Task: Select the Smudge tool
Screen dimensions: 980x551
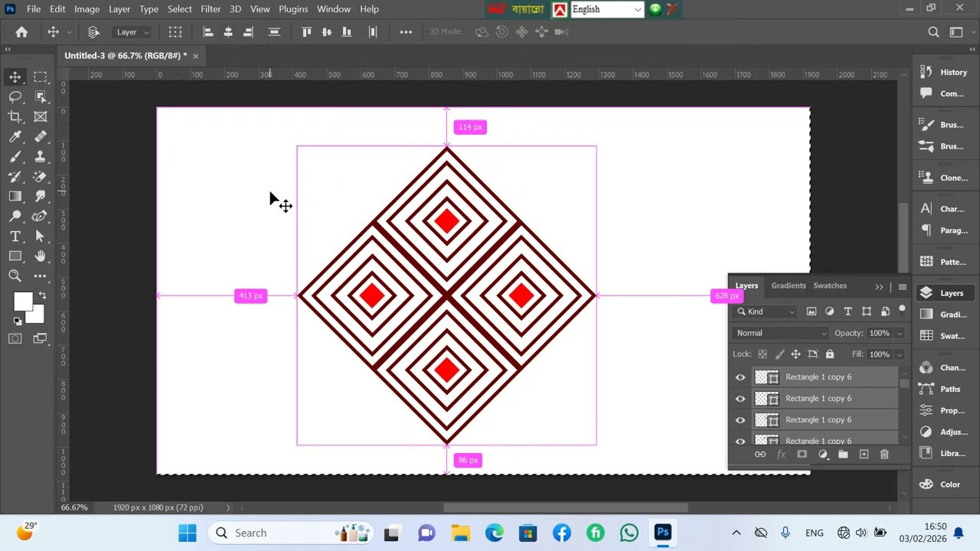Action: 41,196
